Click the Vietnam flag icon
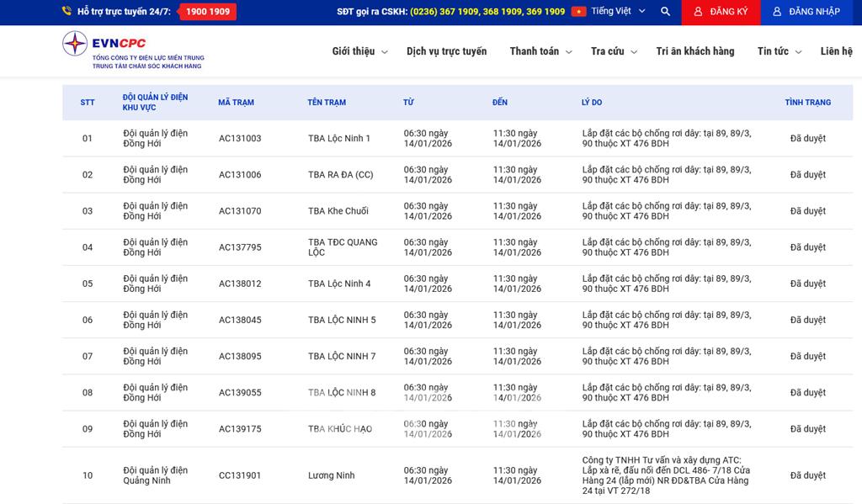Viewport: 862px width, 504px height. [x=578, y=12]
